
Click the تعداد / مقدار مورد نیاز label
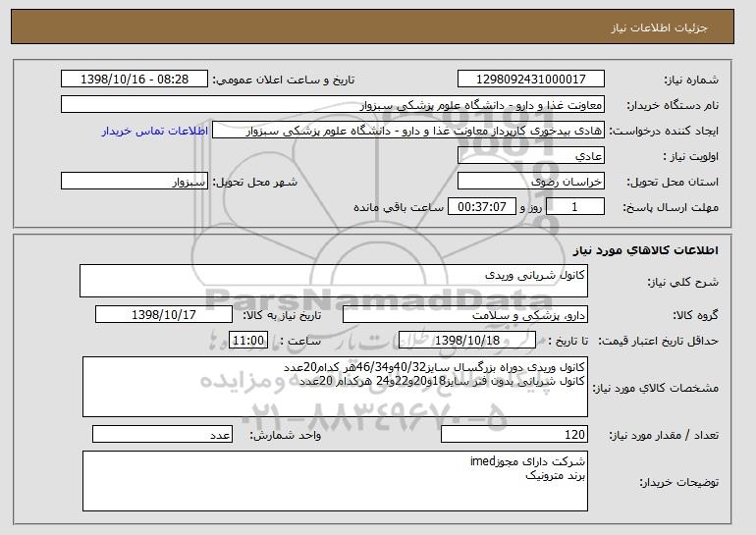pos(664,435)
